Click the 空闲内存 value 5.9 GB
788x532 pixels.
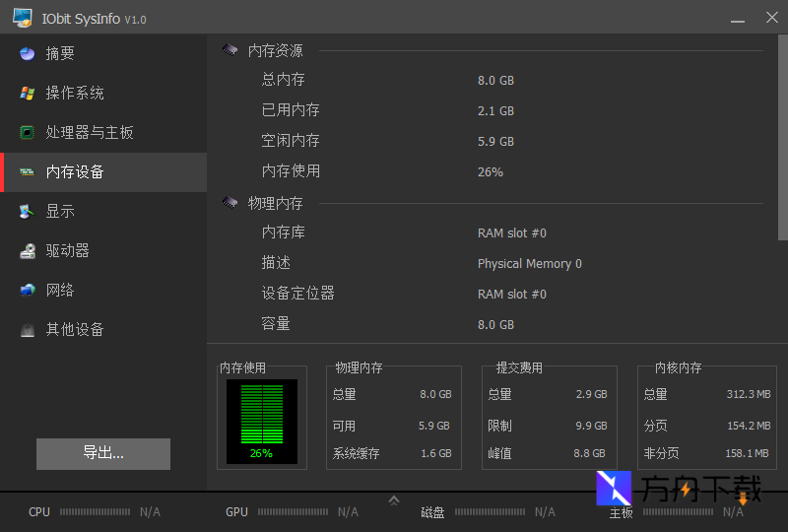pos(495,142)
